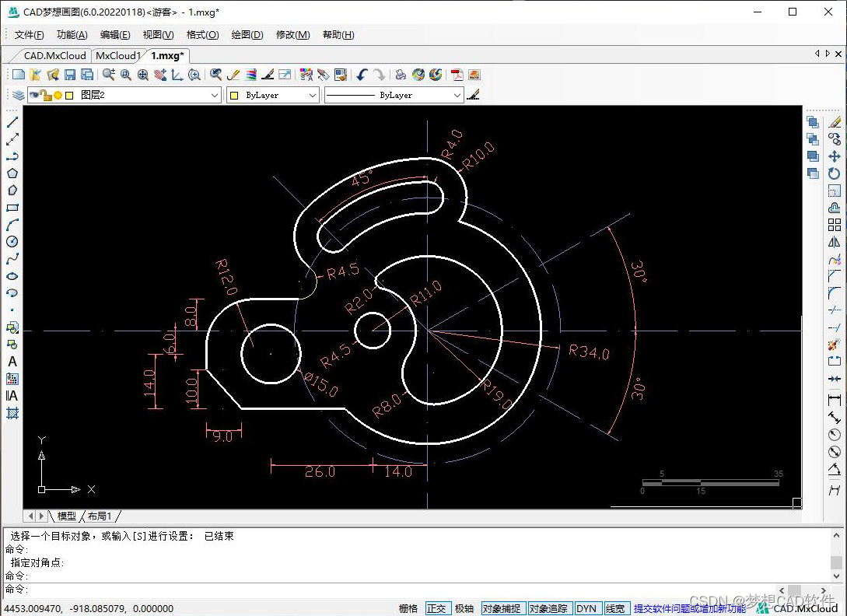The width and height of the screenshot is (847, 616).
Task: Select the Fillet tool
Action: coord(835,293)
